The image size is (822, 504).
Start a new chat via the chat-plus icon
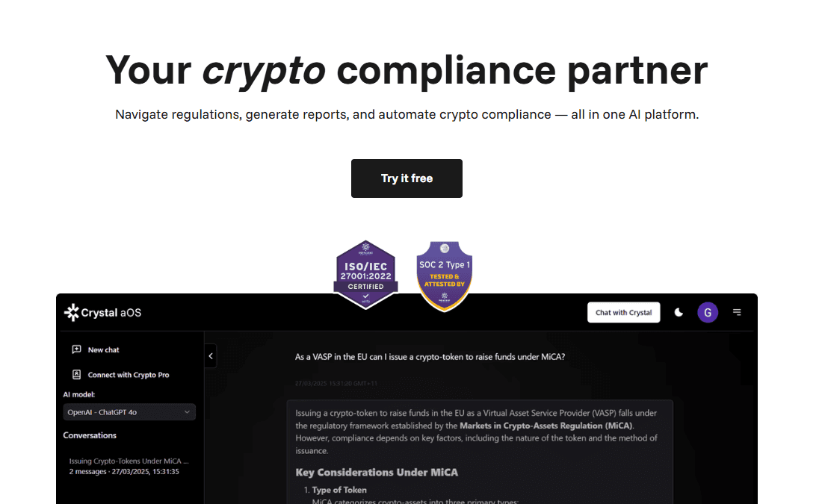click(x=75, y=349)
